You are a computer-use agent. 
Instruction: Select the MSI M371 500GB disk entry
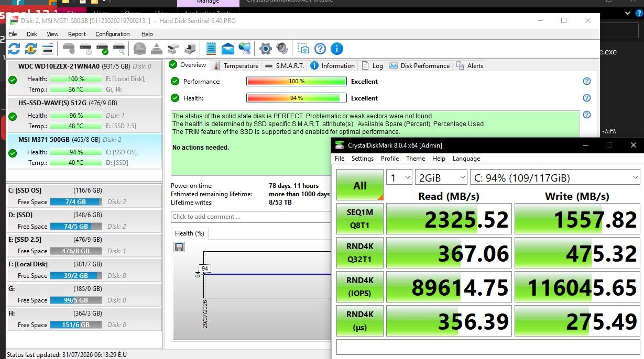[84, 152]
